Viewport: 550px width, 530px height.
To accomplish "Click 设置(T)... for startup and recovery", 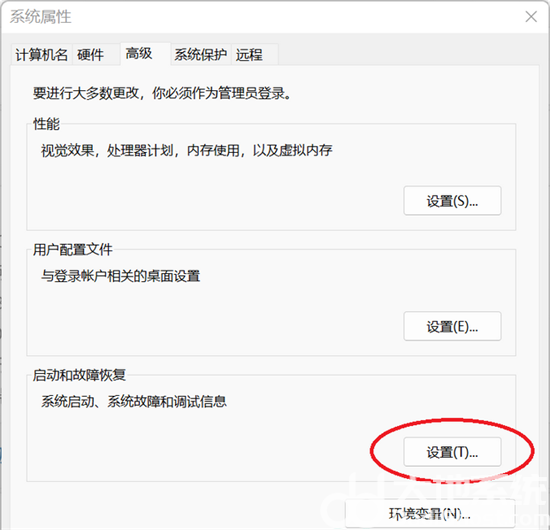I will point(452,452).
